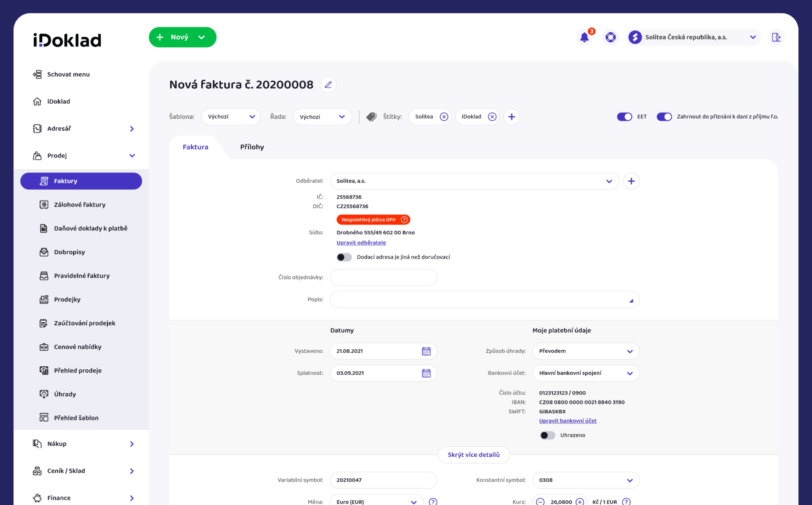Toggle the EET switch
The height and width of the screenshot is (505, 812).
pos(624,117)
